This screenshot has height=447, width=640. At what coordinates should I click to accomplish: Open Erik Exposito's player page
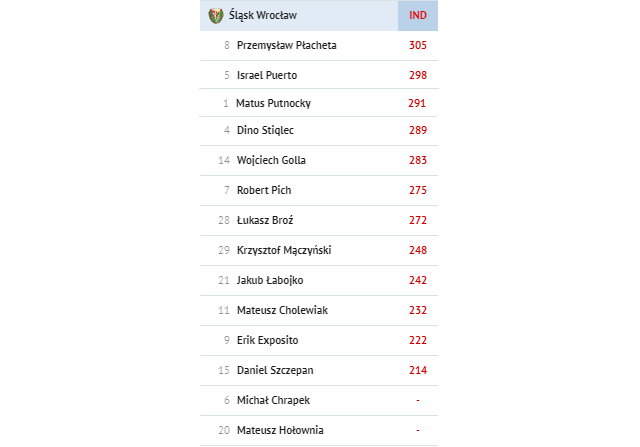pyautogui.click(x=268, y=340)
